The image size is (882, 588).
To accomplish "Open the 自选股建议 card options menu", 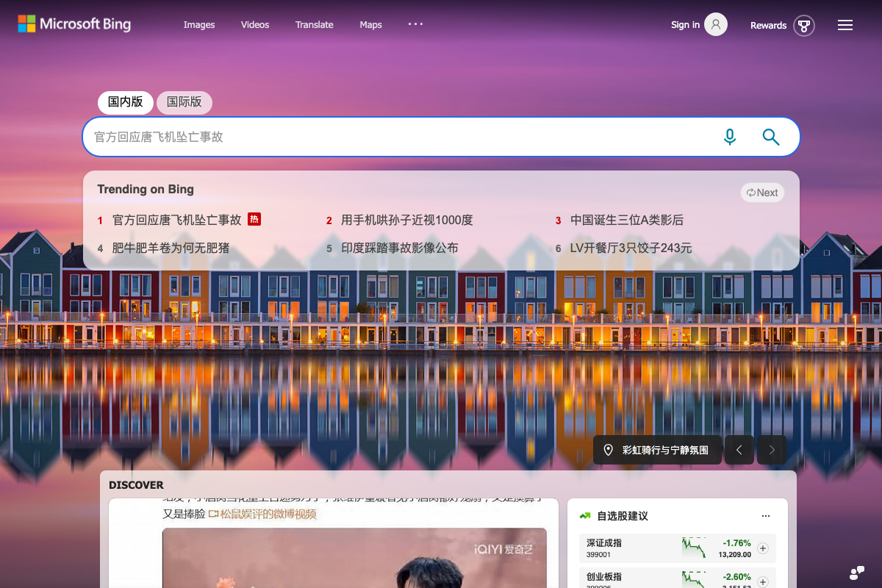I will (x=766, y=516).
